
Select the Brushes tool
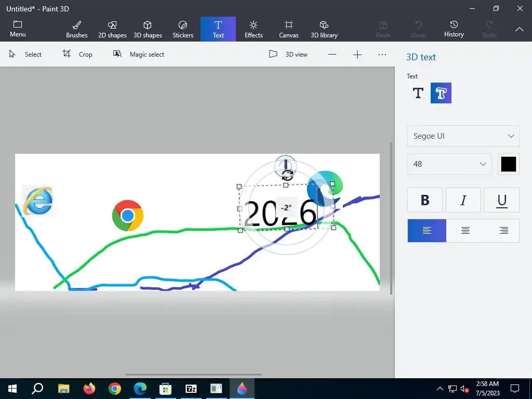click(x=77, y=29)
